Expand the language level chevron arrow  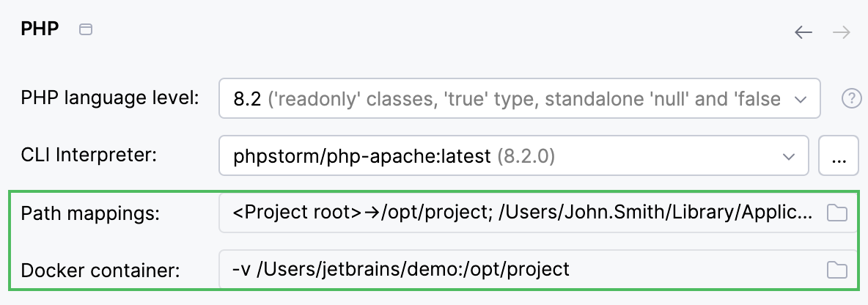click(801, 98)
